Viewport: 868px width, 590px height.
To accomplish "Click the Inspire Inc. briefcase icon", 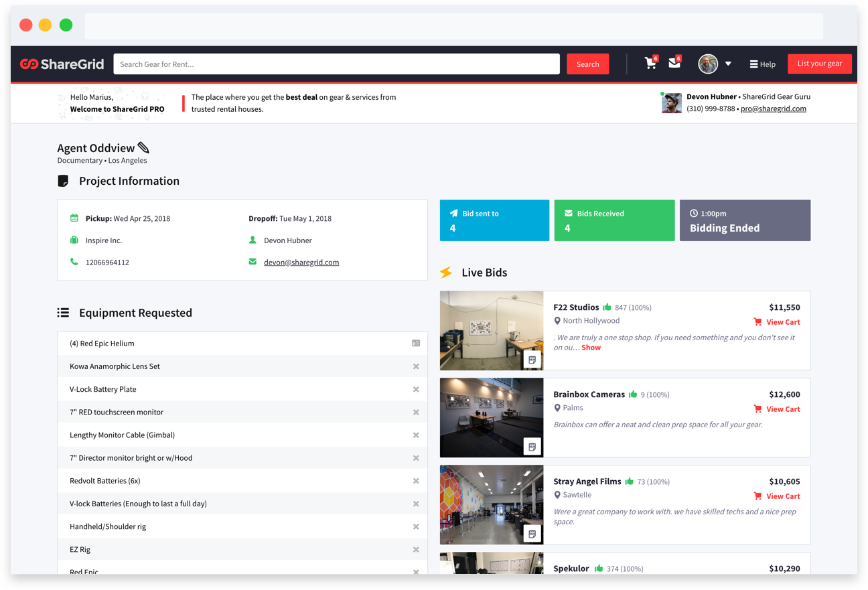I will [x=74, y=240].
